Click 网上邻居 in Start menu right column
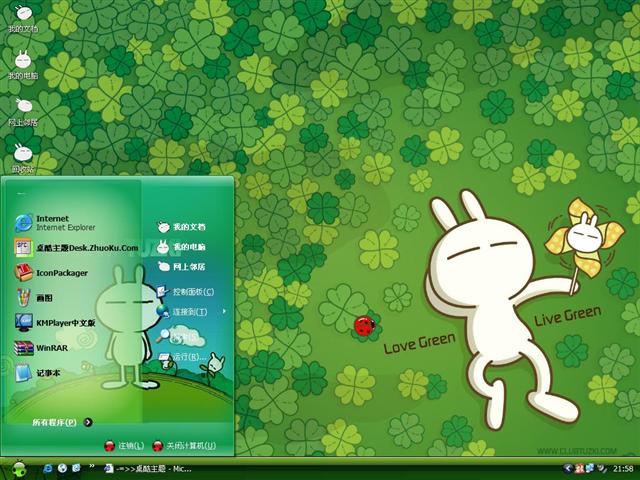The width and height of the screenshot is (640, 480). [181, 267]
